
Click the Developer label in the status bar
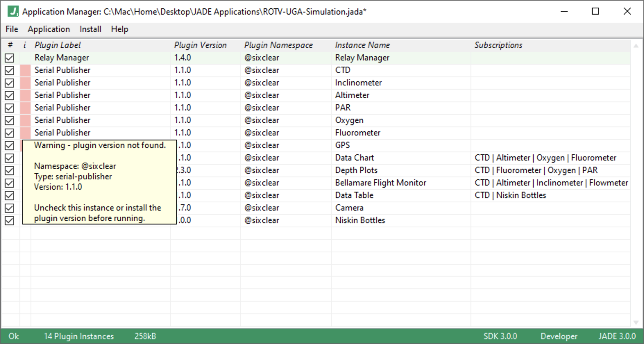tap(559, 336)
